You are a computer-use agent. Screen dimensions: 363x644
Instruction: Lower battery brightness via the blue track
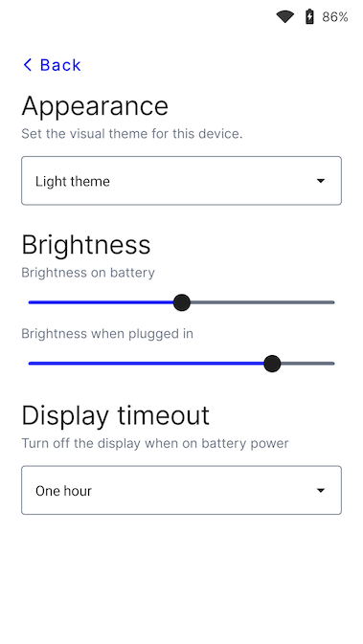pyautogui.click(x=101, y=302)
